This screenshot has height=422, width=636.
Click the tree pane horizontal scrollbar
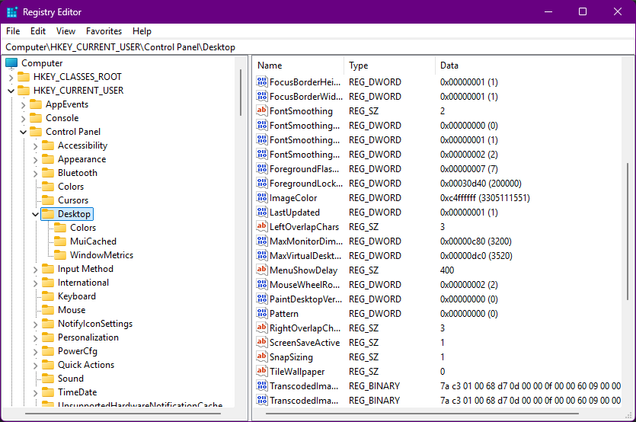(x=123, y=413)
